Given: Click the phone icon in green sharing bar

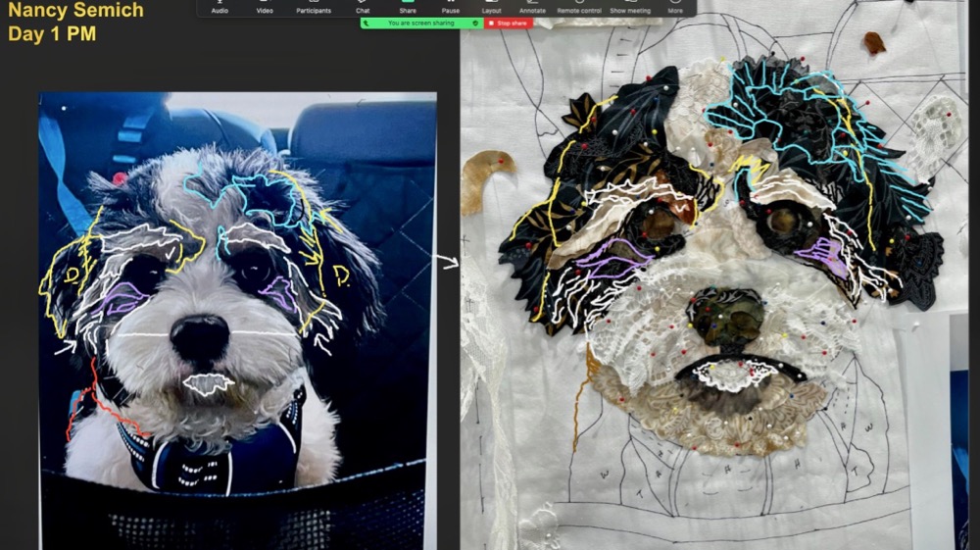Looking at the screenshot, I should click(367, 23).
